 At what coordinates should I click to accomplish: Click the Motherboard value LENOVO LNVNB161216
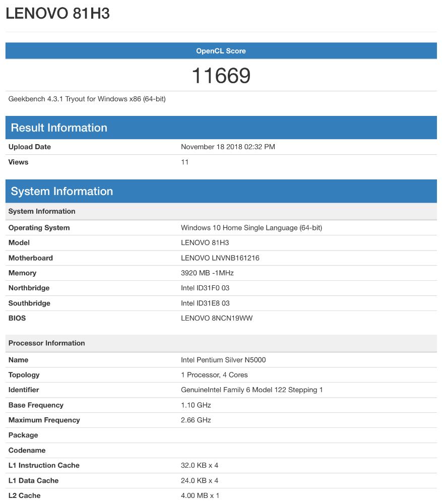tap(220, 258)
